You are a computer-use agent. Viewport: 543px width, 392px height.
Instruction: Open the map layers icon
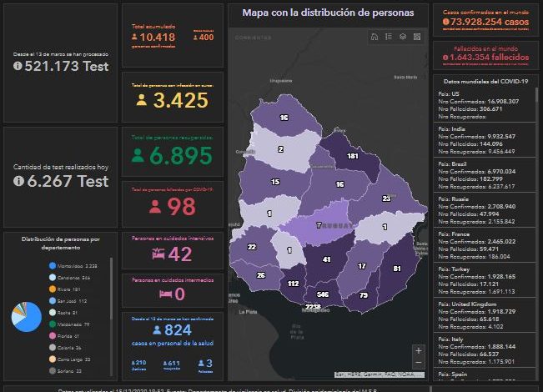tap(402, 37)
